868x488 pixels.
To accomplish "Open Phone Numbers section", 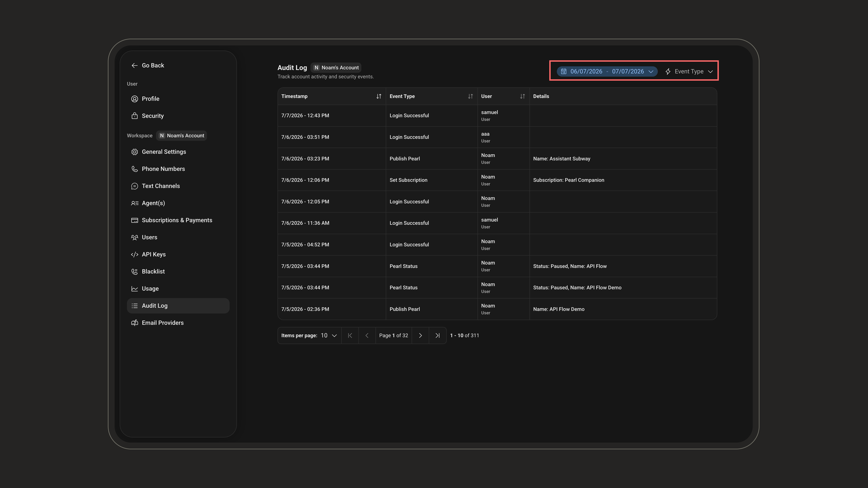I will coord(178,169).
